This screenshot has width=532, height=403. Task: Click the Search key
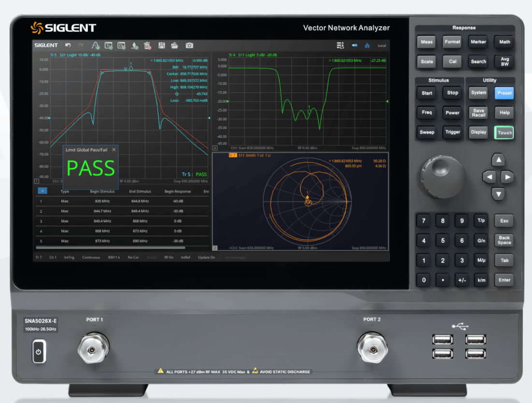(478, 62)
